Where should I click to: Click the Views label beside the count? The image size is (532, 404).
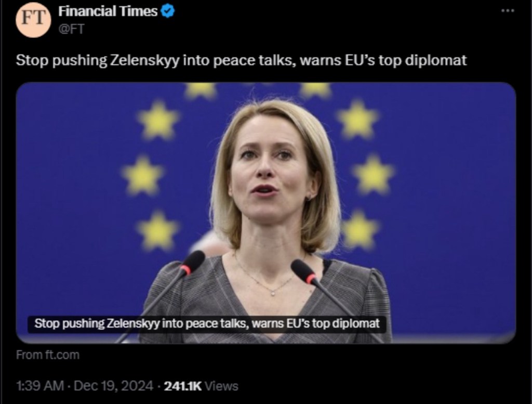[x=222, y=386]
